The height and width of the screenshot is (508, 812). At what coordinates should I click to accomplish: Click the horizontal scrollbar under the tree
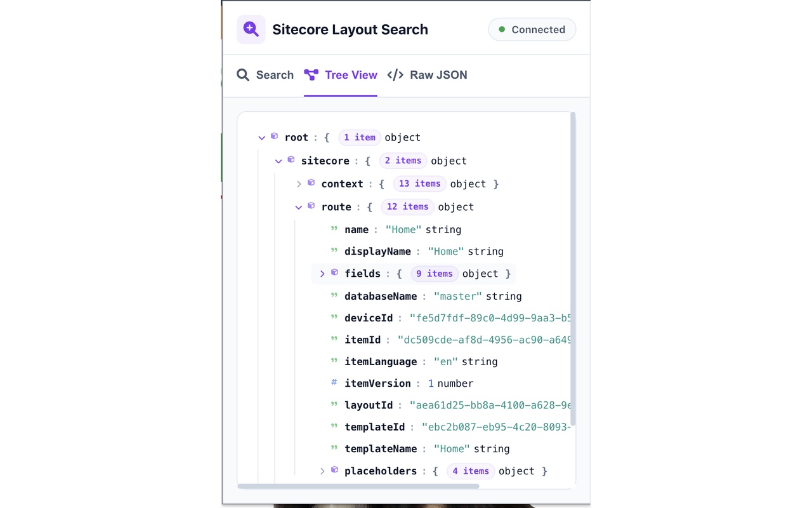pyautogui.click(x=358, y=486)
